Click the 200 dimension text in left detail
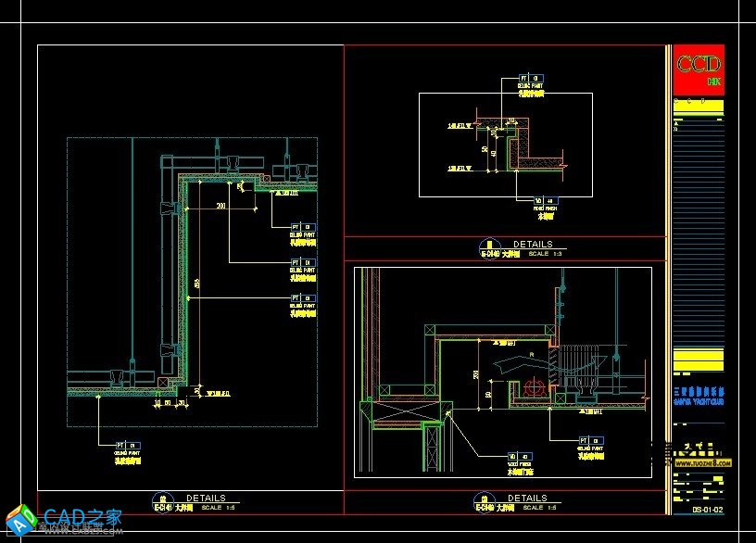 (x=220, y=206)
